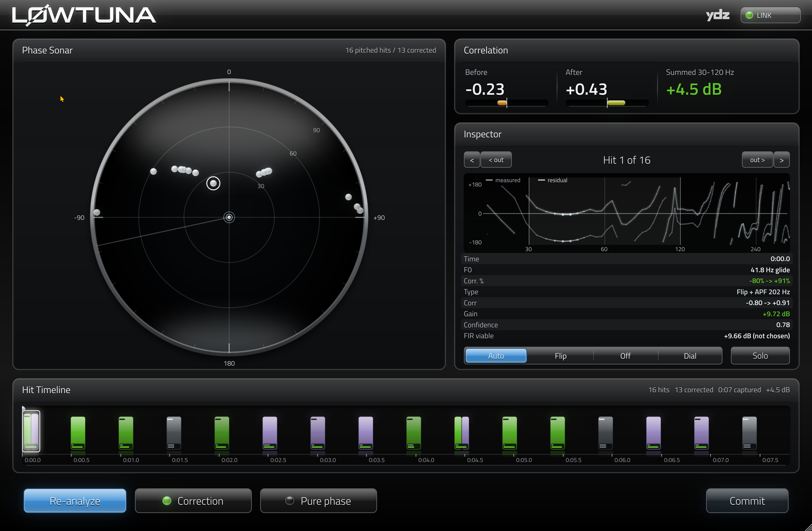The height and width of the screenshot is (531, 812).
Task: Click the After correlation meter bar
Action: (607, 103)
